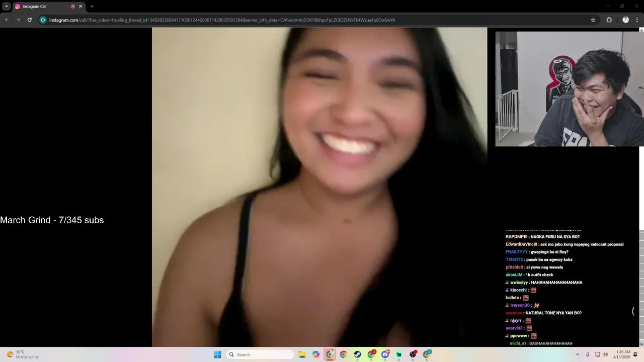Open the tab search dropdown arrow
Screen dimensions: 644x362
pos(7,7)
